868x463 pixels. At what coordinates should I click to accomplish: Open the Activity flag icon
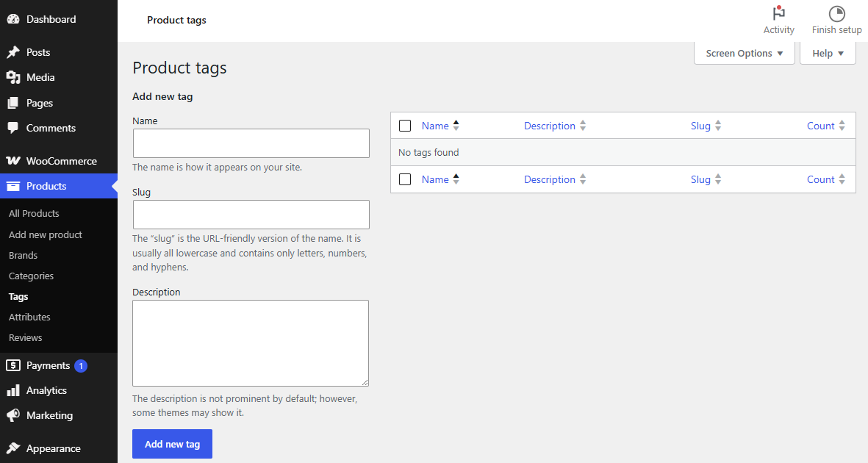pyautogui.click(x=779, y=12)
